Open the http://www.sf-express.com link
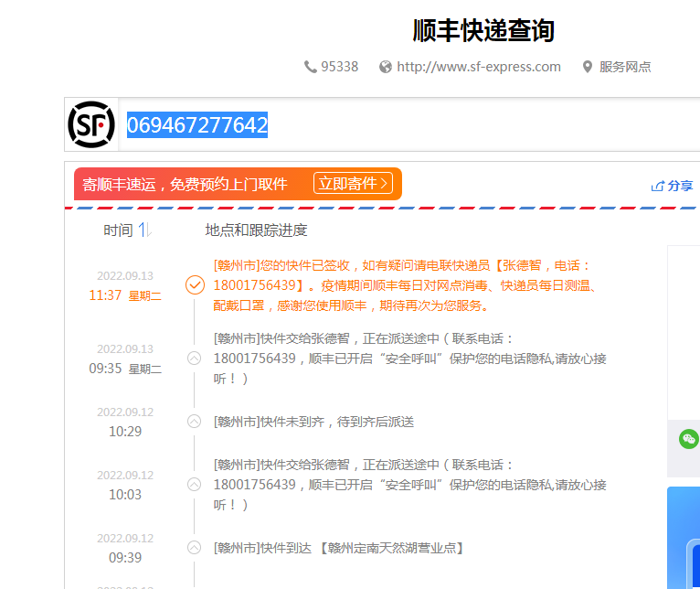Screen dimensions: 700x589 [x=479, y=67]
